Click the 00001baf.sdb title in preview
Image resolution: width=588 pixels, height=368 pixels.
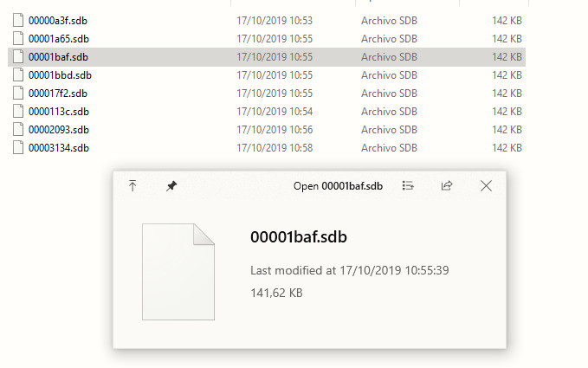[299, 237]
